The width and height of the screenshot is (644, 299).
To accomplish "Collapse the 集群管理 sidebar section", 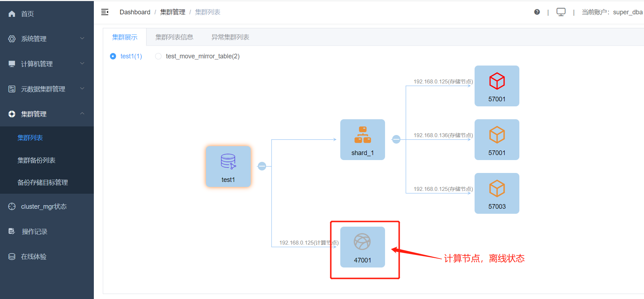I will [x=47, y=114].
